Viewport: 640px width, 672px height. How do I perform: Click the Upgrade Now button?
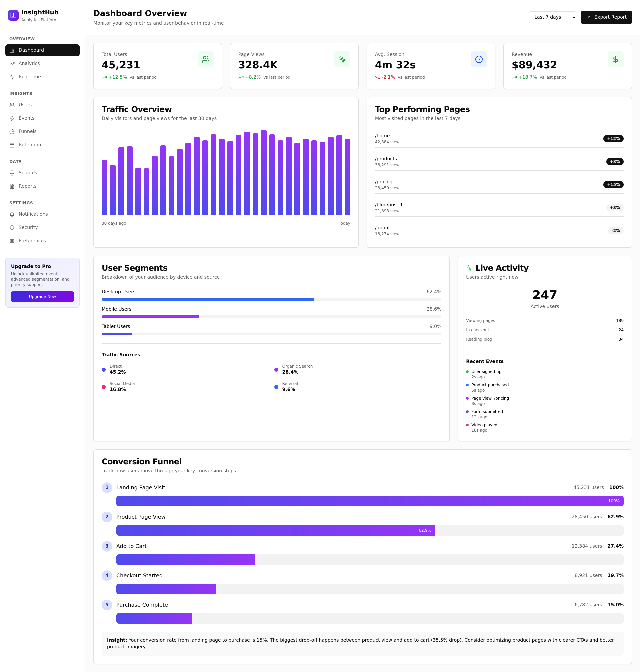[x=42, y=296]
